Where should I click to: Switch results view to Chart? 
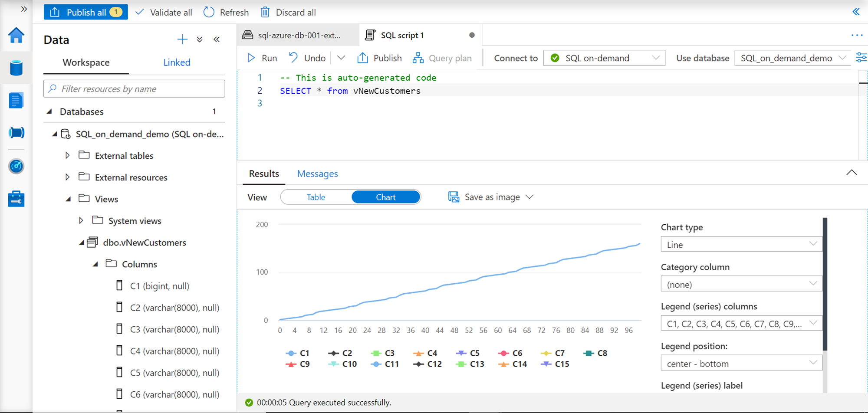point(385,197)
